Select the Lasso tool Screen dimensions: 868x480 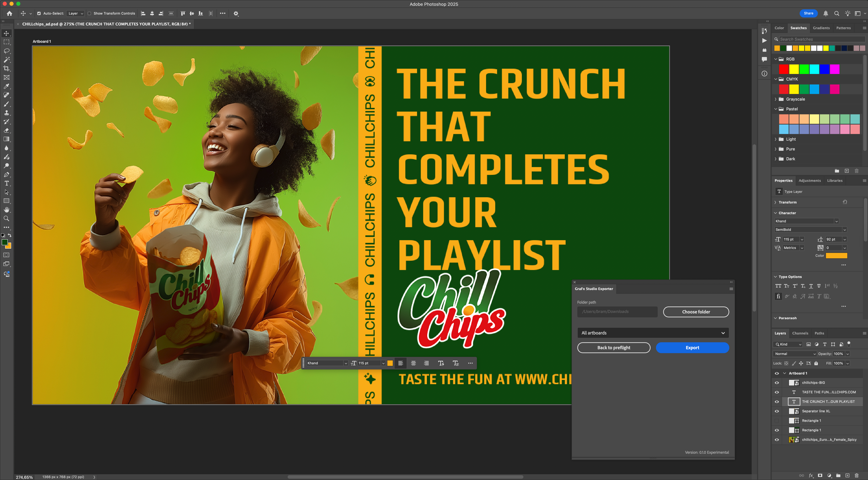pyautogui.click(x=6, y=51)
